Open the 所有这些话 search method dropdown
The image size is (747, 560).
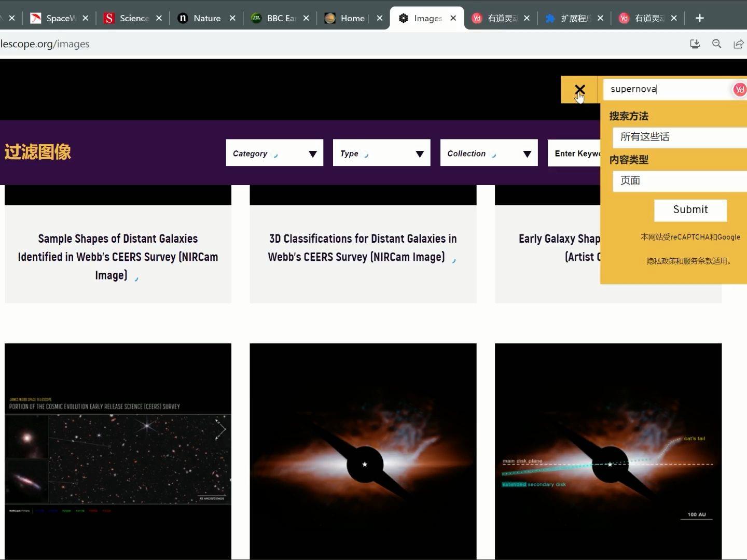click(680, 137)
